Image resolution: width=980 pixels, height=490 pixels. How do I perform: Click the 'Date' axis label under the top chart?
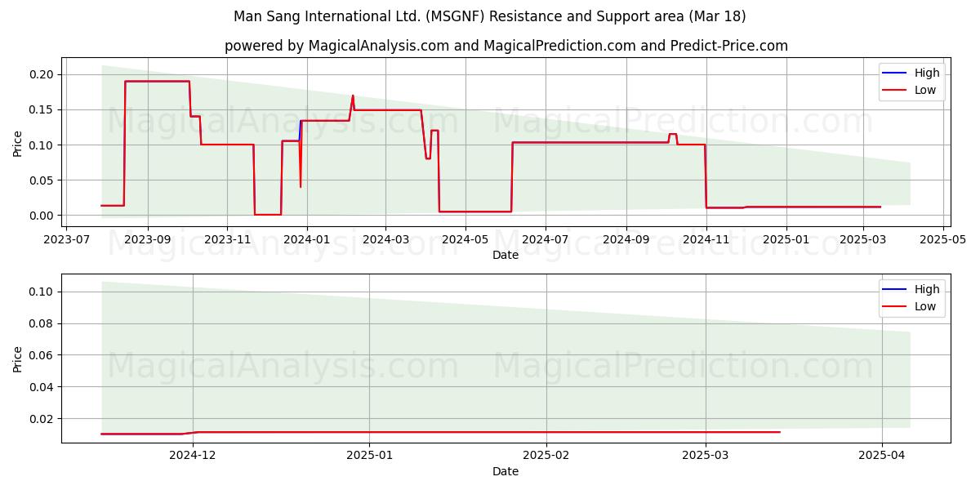506,255
